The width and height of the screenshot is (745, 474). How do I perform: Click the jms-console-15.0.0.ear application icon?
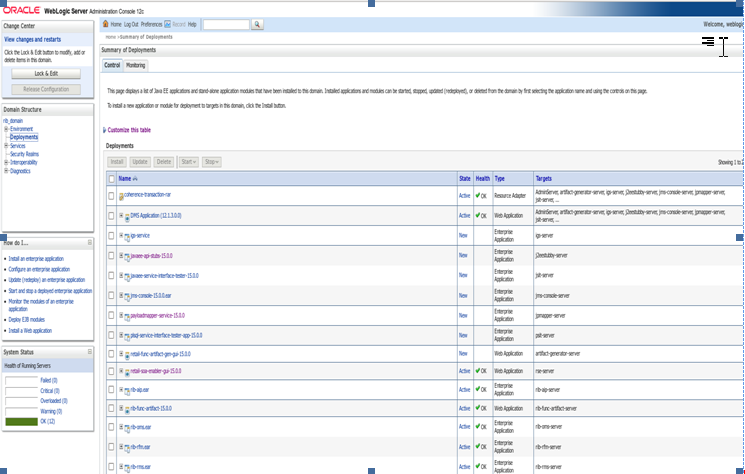pos(127,297)
